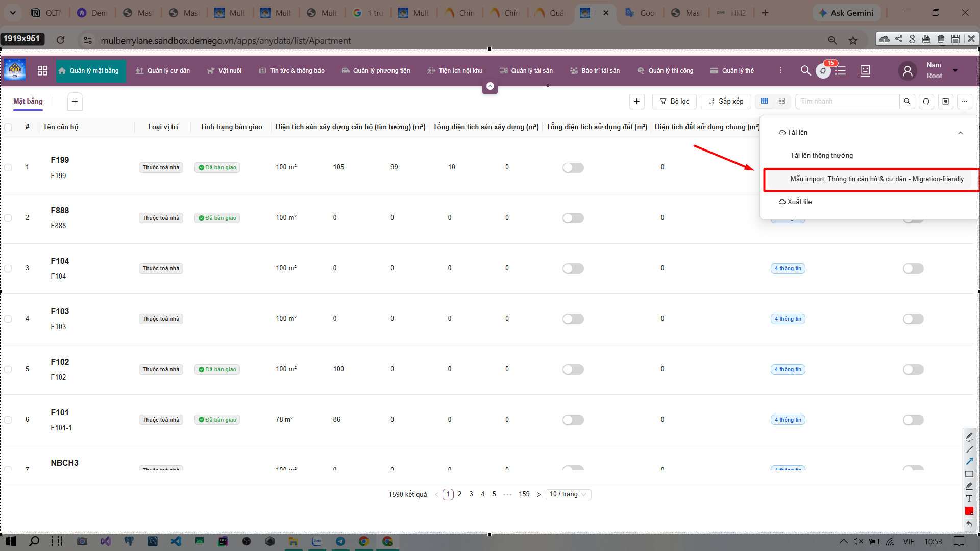Select the Lightshot text tool
Screen dimensions: 980x551
point(969,498)
